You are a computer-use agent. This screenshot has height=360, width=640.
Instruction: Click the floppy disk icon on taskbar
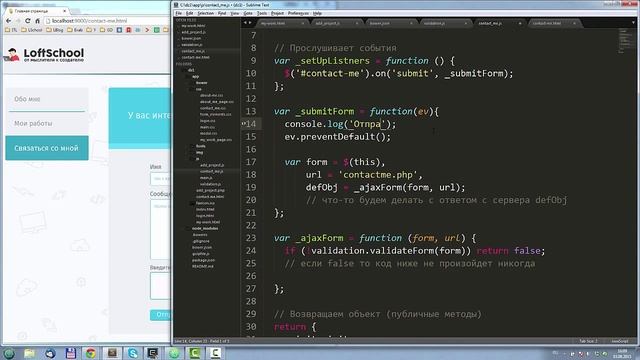[70, 353]
